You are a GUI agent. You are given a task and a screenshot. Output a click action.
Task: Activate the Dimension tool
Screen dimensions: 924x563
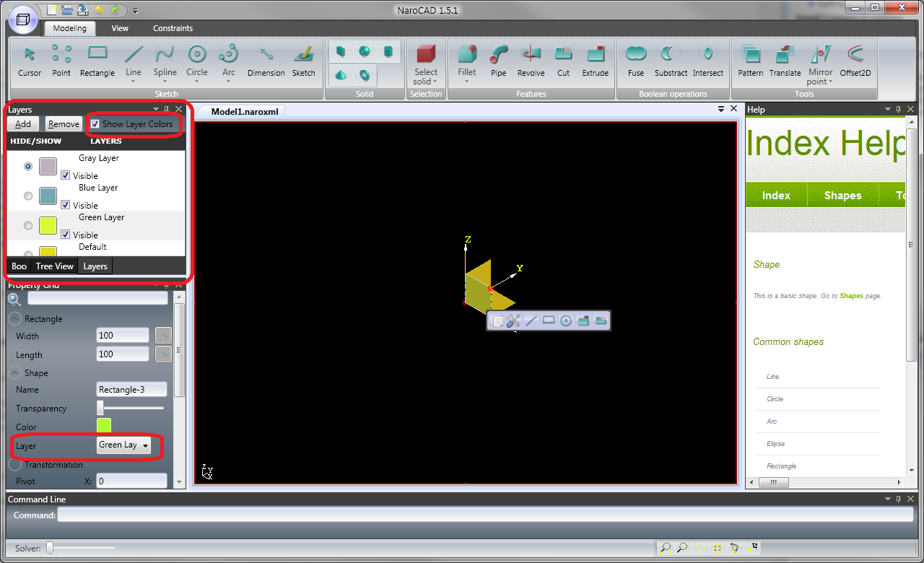point(266,61)
